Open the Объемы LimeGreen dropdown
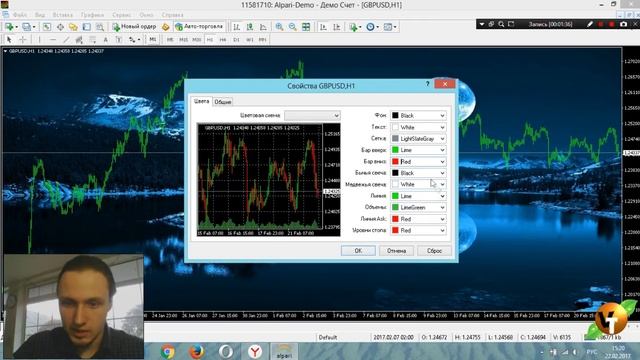The image size is (640, 360). click(x=418, y=207)
